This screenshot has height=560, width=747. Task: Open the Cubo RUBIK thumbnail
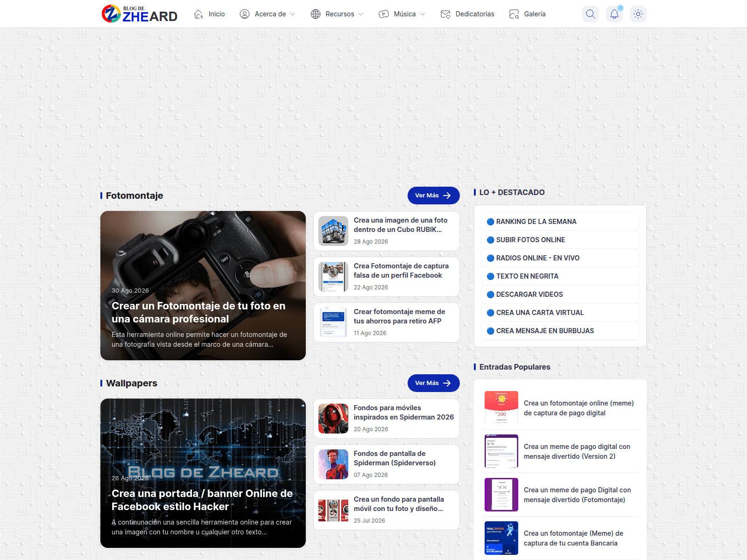[333, 231]
